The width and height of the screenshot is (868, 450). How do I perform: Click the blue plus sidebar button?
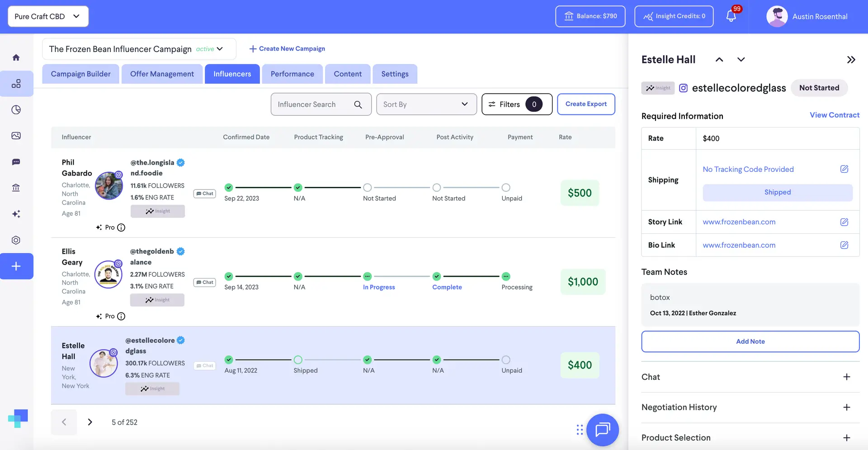[16, 266]
